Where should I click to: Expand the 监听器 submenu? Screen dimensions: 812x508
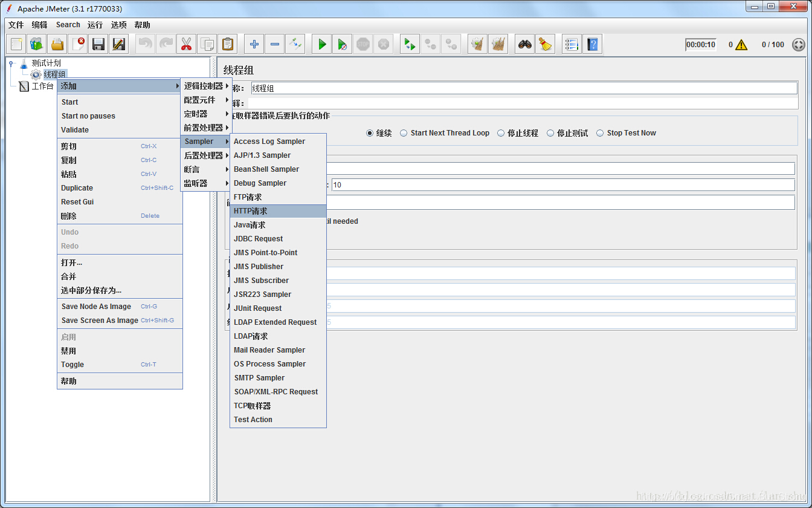click(205, 183)
